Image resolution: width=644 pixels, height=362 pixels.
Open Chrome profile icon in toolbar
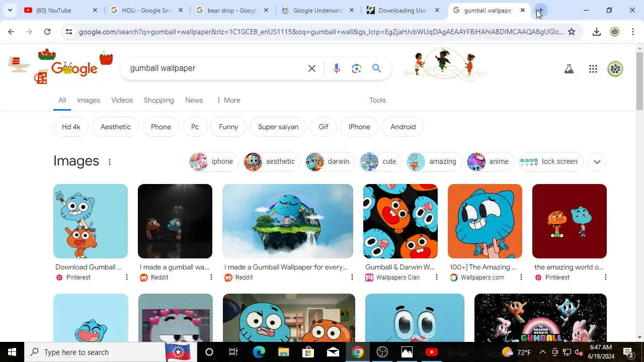[x=615, y=32]
